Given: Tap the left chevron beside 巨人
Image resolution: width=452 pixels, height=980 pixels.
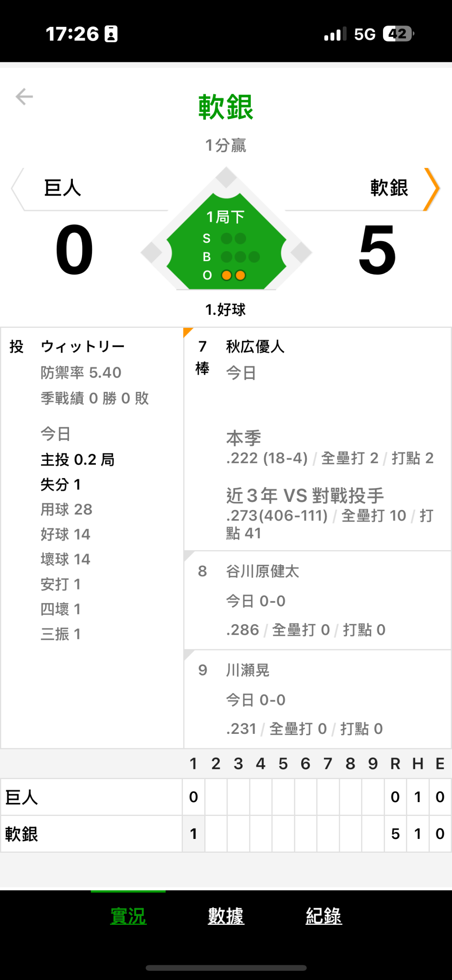Looking at the screenshot, I should tap(17, 188).
